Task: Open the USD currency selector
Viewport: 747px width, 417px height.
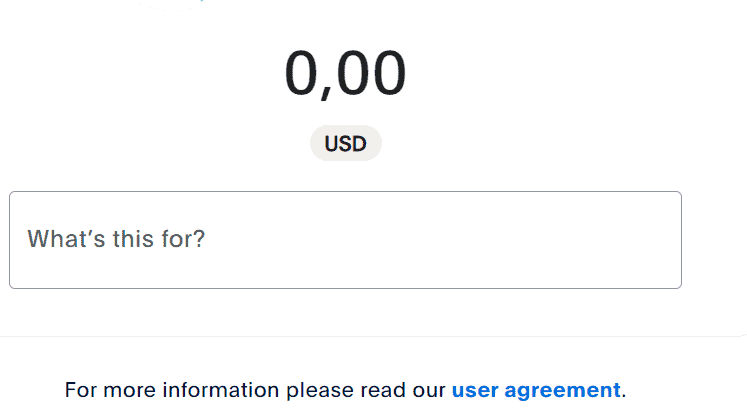Action: [x=345, y=143]
